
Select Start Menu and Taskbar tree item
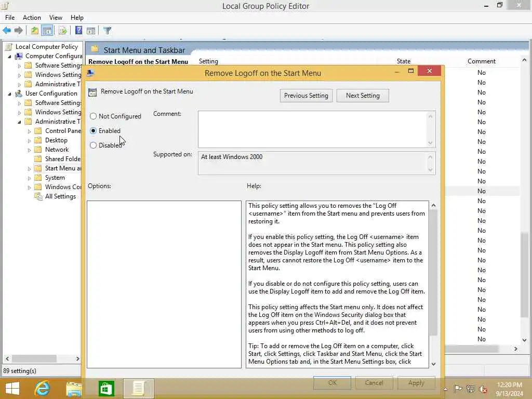[63, 168]
